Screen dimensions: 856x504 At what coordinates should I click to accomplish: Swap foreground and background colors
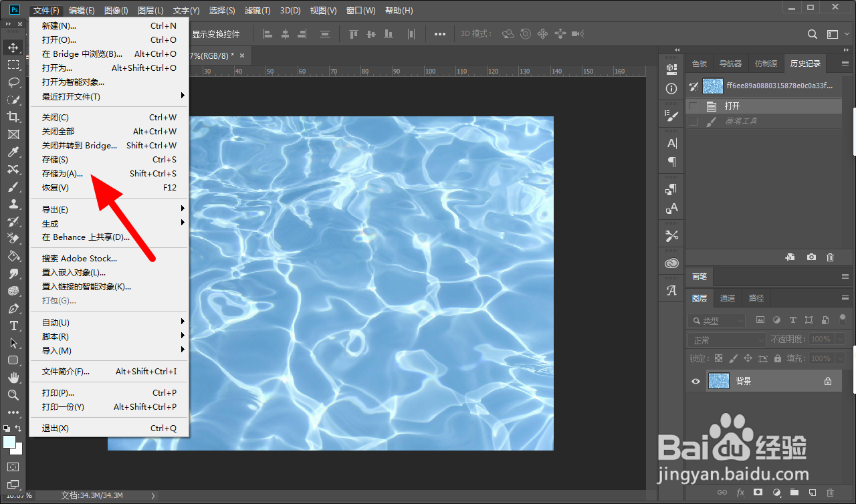(x=19, y=428)
